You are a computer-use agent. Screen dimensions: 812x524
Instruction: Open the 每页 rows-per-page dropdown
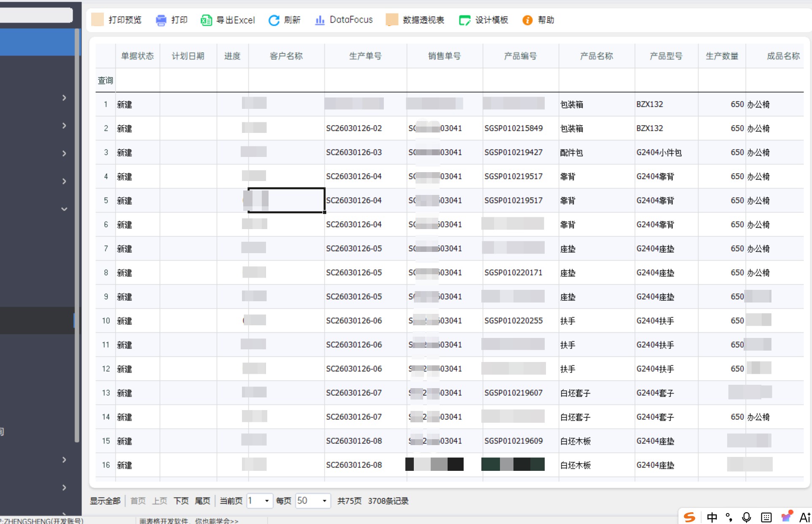click(312, 501)
